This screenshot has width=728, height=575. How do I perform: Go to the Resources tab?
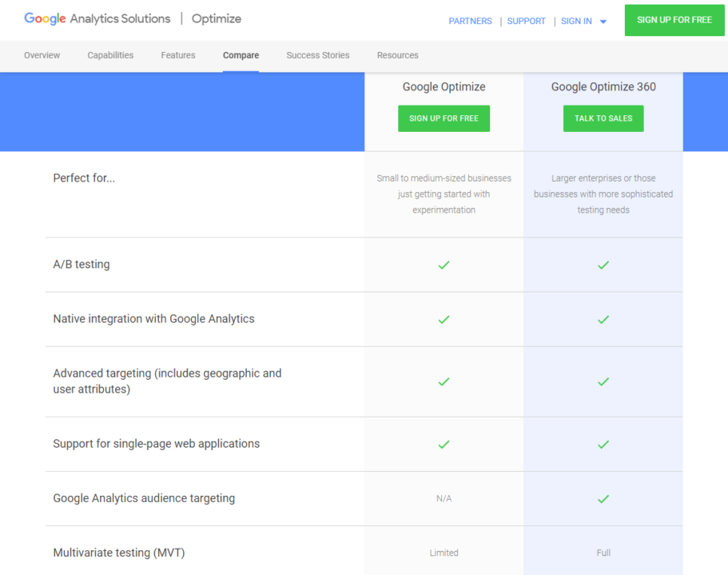coord(397,55)
